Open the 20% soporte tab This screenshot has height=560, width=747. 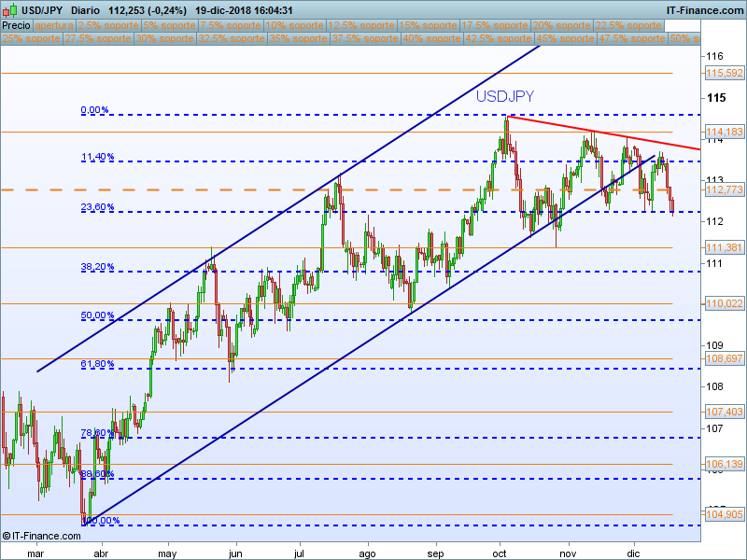click(561, 26)
